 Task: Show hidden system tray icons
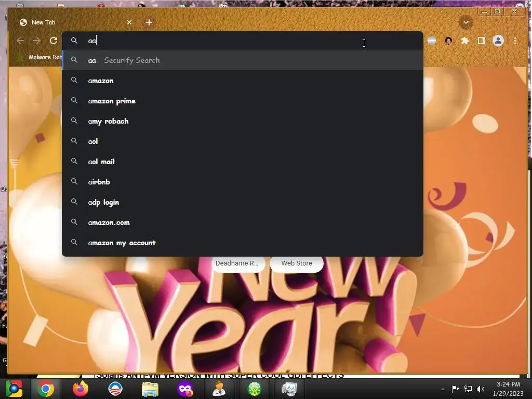pos(443,389)
